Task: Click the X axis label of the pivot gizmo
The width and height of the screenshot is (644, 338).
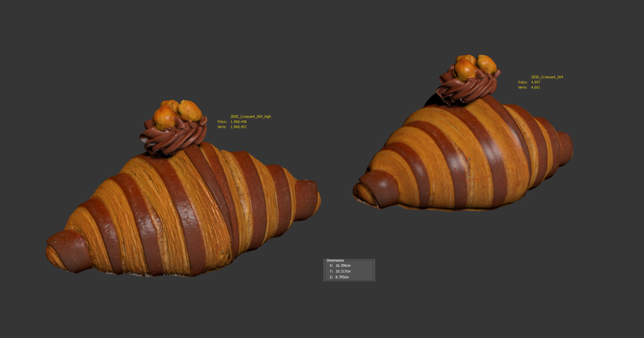Action: click(489, 176)
